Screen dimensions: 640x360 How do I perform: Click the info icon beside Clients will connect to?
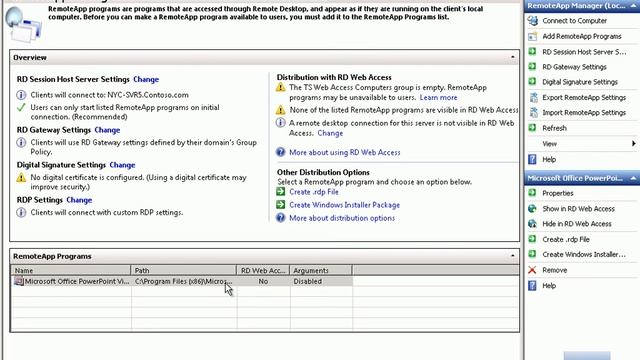(21, 95)
